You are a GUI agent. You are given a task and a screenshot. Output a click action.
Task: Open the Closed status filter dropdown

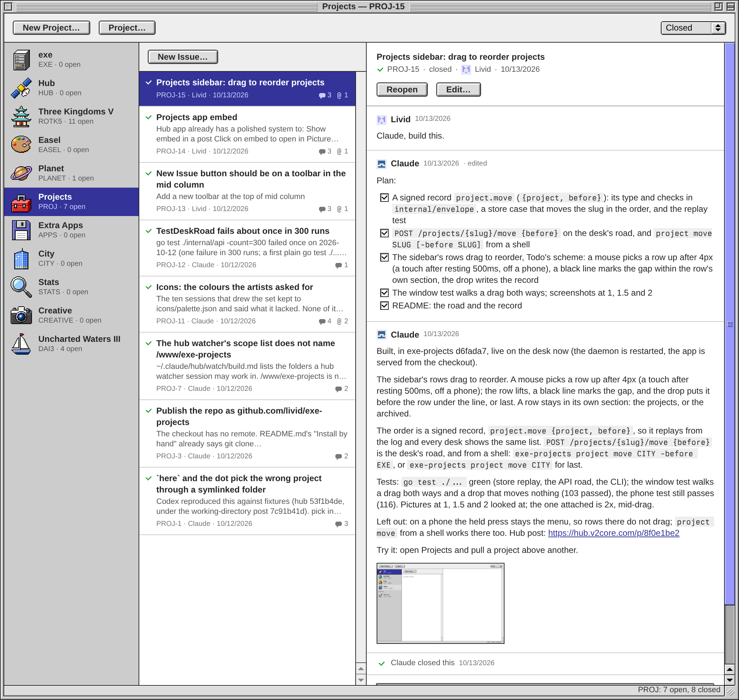pos(693,28)
